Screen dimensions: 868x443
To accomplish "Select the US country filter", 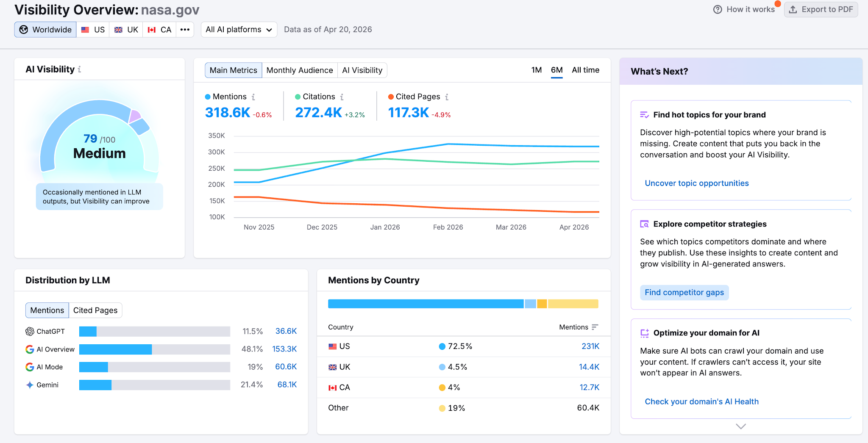I will 92,30.
